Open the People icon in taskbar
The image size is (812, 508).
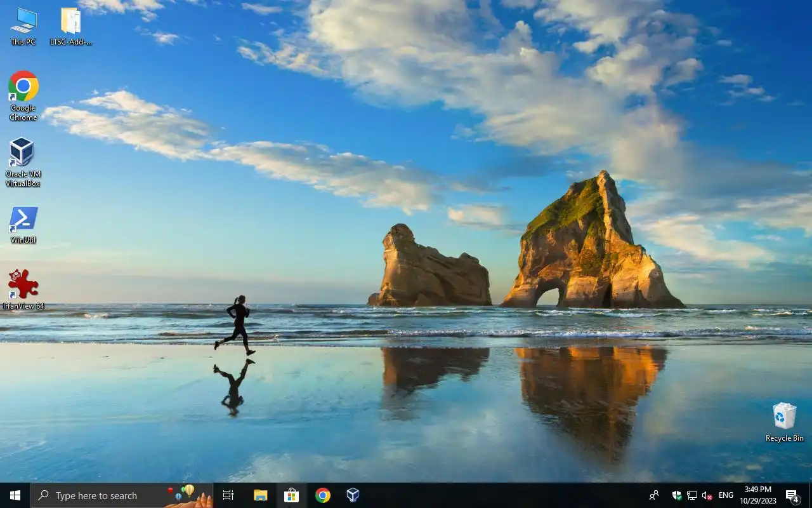click(x=654, y=495)
